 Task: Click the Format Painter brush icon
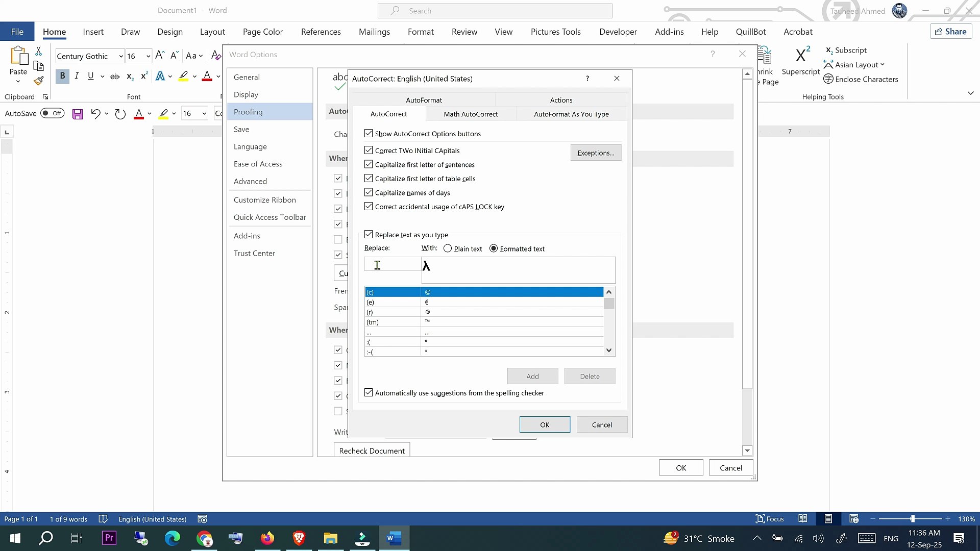click(38, 81)
